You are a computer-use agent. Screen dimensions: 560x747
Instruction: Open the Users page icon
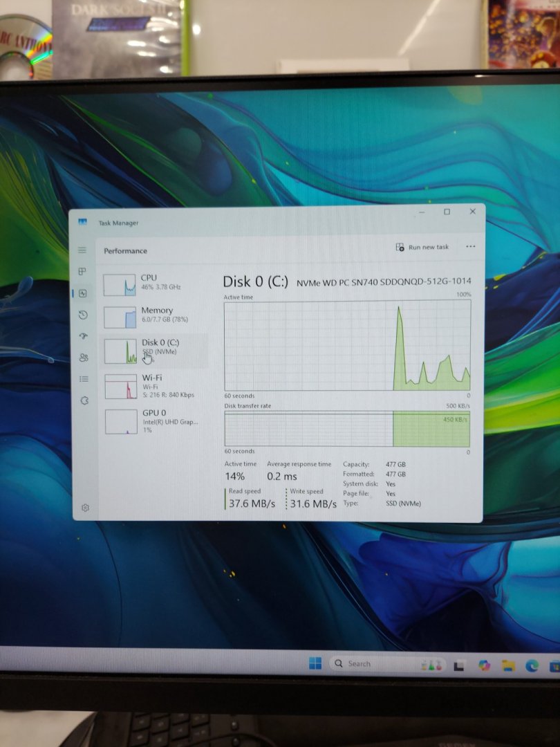84,358
